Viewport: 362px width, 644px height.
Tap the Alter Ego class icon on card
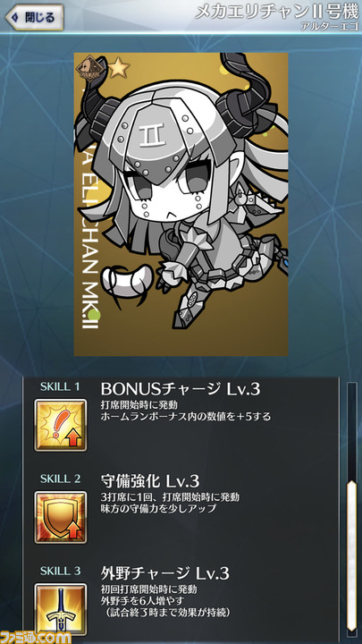93,67
